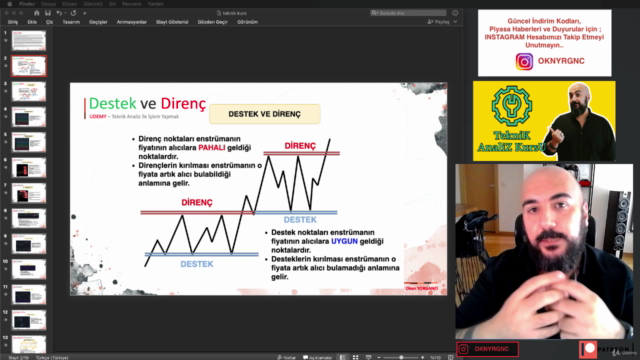Select slide 4 thumbnail
640x360 pixels.
coord(29,117)
